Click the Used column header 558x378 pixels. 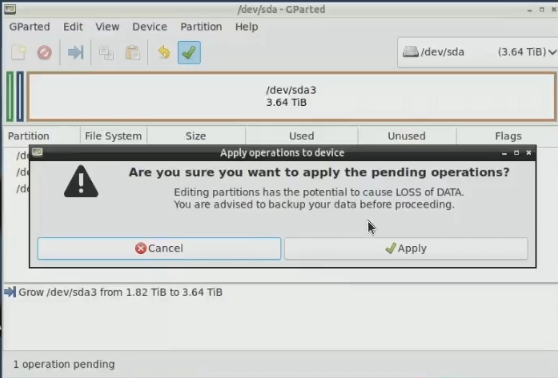pos(301,136)
